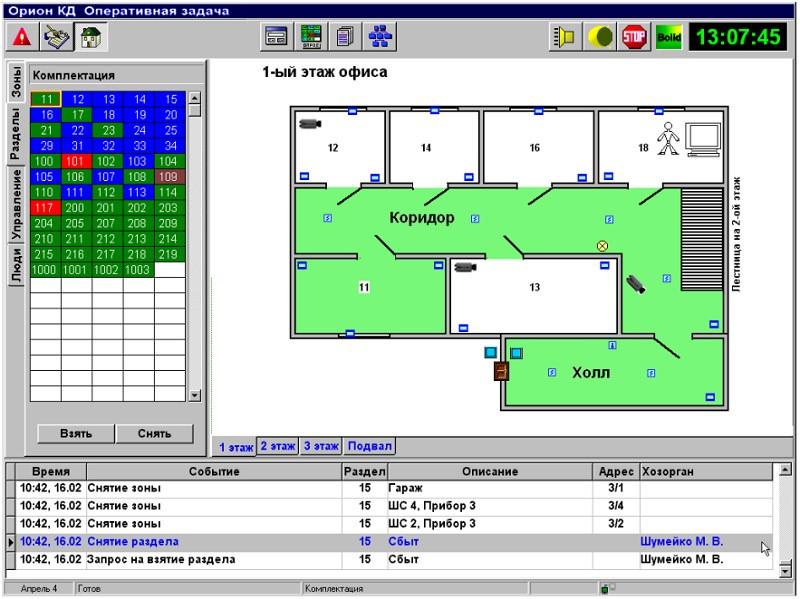Click event log scrollbar down arrow
Image resolution: width=800 pixels, height=599 pixels.
[x=785, y=571]
